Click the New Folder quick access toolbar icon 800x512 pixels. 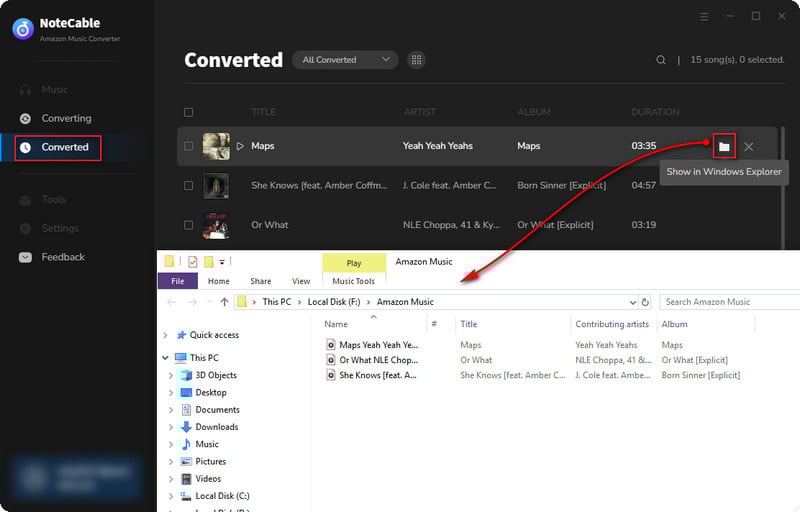(209, 262)
